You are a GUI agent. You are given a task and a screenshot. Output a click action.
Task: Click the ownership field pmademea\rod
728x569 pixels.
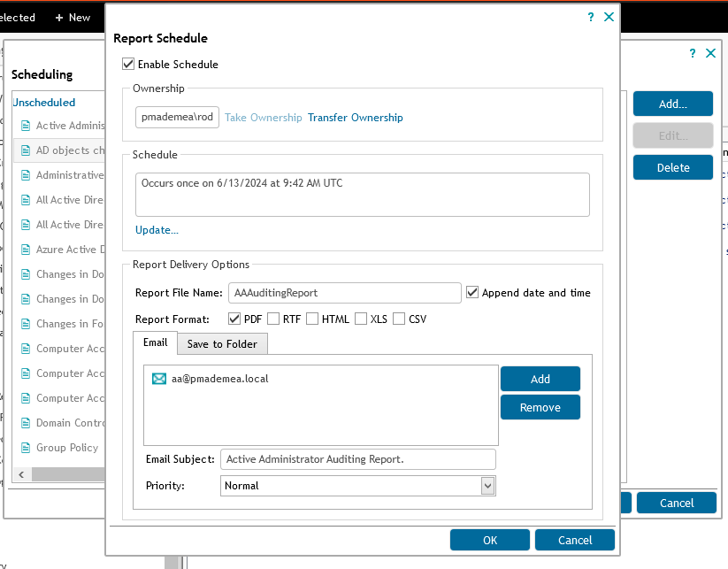click(x=177, y=117)
